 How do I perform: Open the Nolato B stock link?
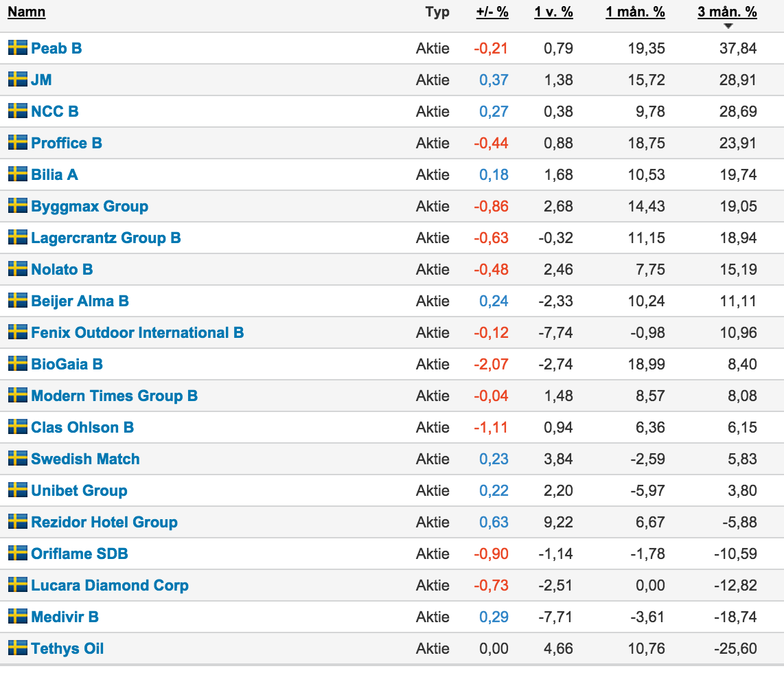click(x=62, y=269)
